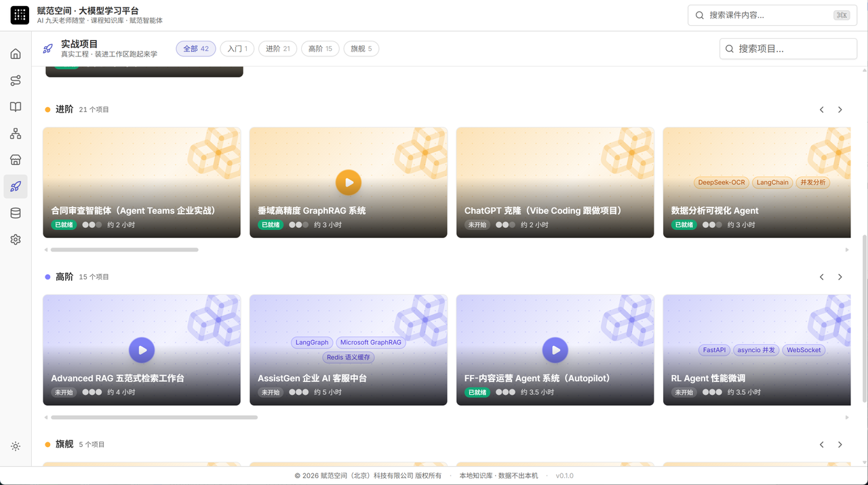868x485 pixels.
Task: Open the store icon in sidebar
Action: pos(16,160)
